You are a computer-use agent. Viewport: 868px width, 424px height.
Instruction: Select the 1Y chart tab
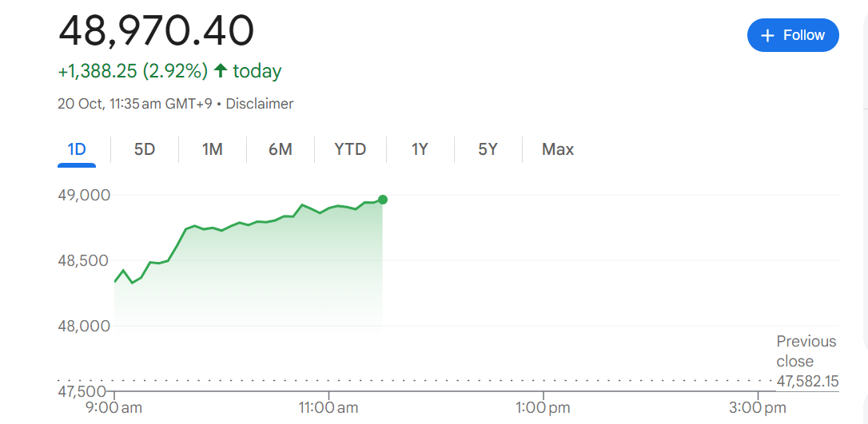coord(420,149)
